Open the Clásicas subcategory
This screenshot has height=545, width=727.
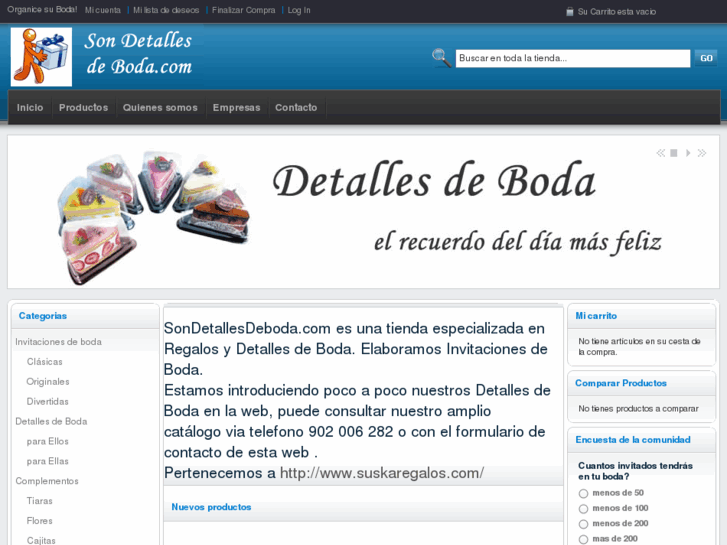click(45, 362)
